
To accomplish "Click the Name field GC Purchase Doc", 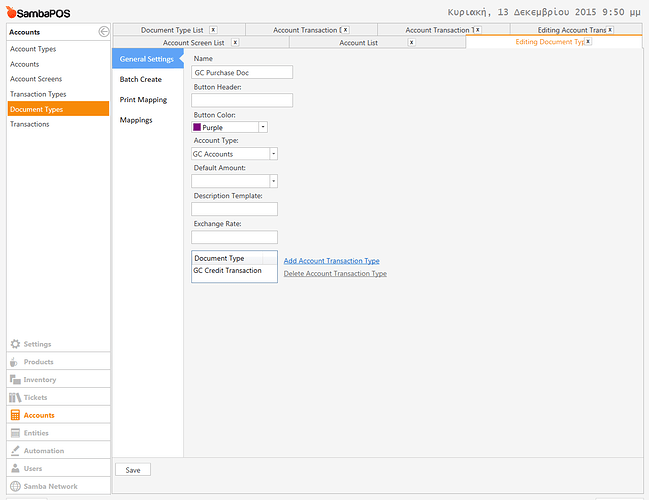I will click(x=242, y=72).
